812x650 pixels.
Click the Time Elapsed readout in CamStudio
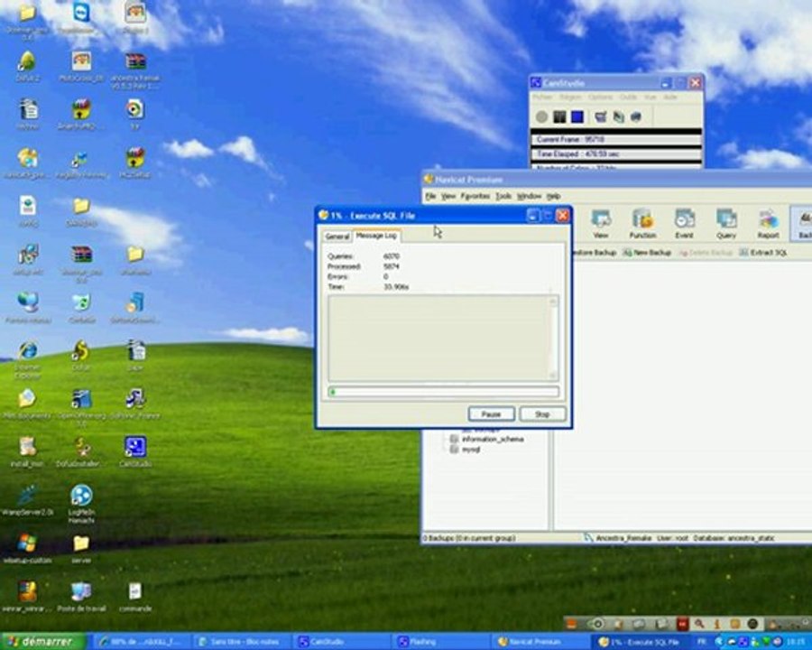615,154
